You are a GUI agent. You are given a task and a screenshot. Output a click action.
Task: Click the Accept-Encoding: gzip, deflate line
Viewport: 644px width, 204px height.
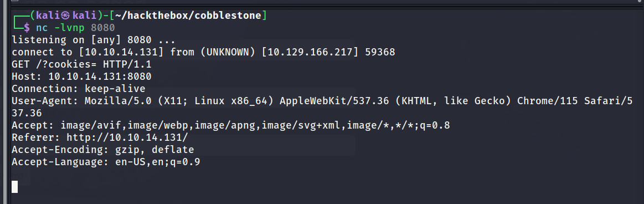102,149
